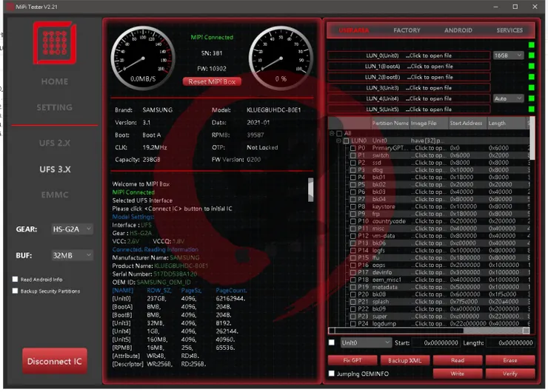Image resolution: width=548 pixels, height=392 pixels.
Task: Click LUN_5(Unit5) Click to open file field
Action: (409, 109)
